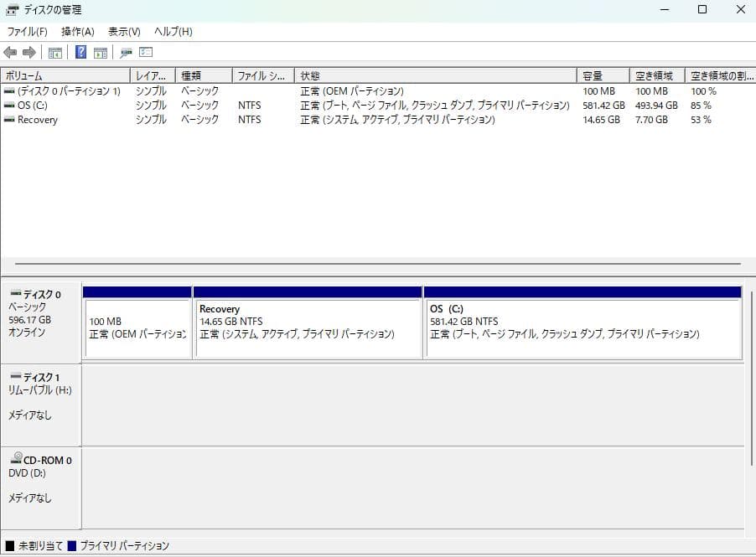Toggle the action pane icon

point(100,52)
